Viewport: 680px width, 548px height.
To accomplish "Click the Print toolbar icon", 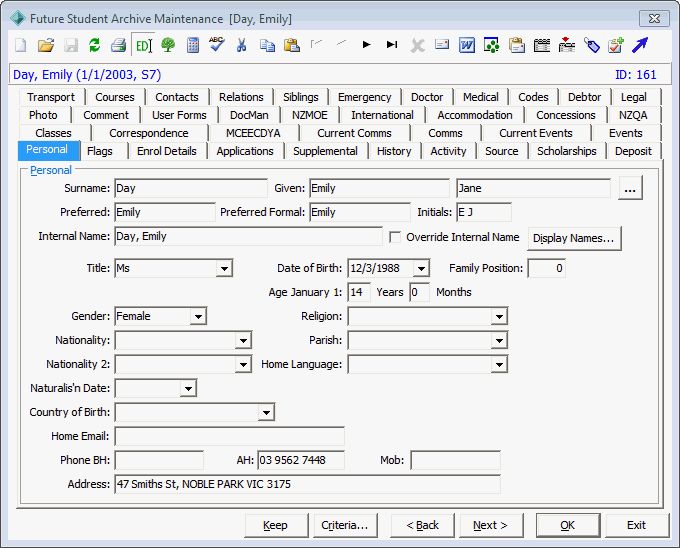I will tap(118, 45).
